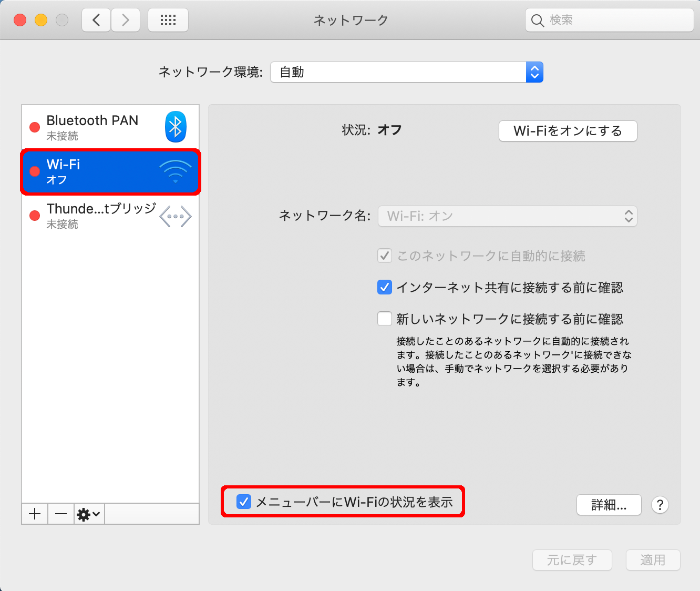Click red status dot of Thunderbolt bridge
Screen dimensions: 700x591
coord(35,216)
